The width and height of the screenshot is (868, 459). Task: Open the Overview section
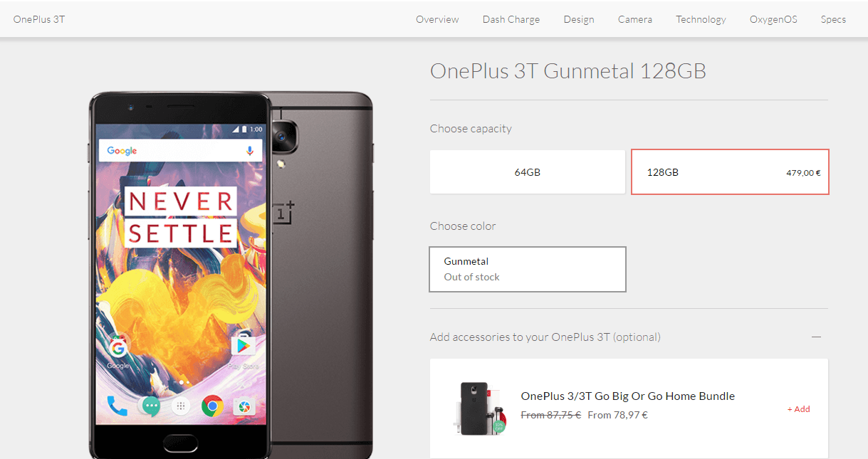(x=437, y=19)
